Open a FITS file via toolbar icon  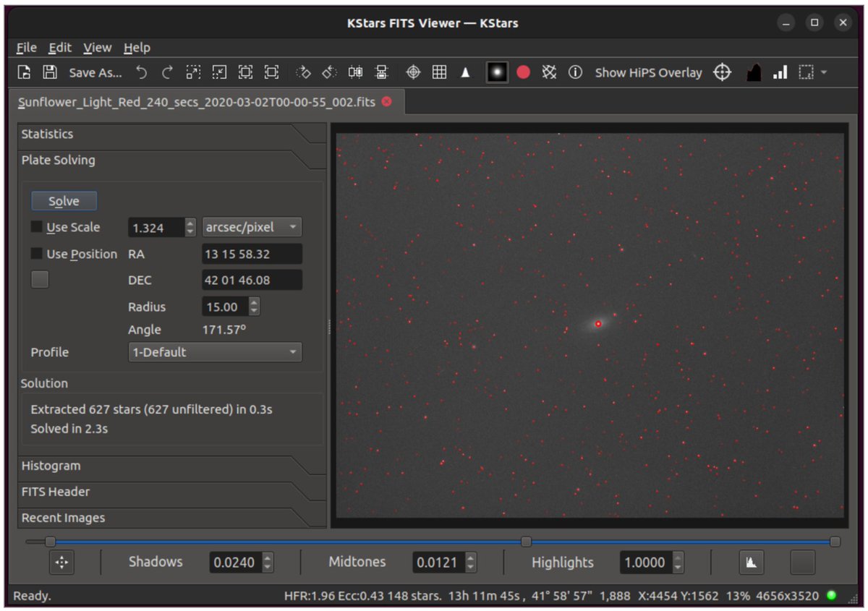point(25,72)
